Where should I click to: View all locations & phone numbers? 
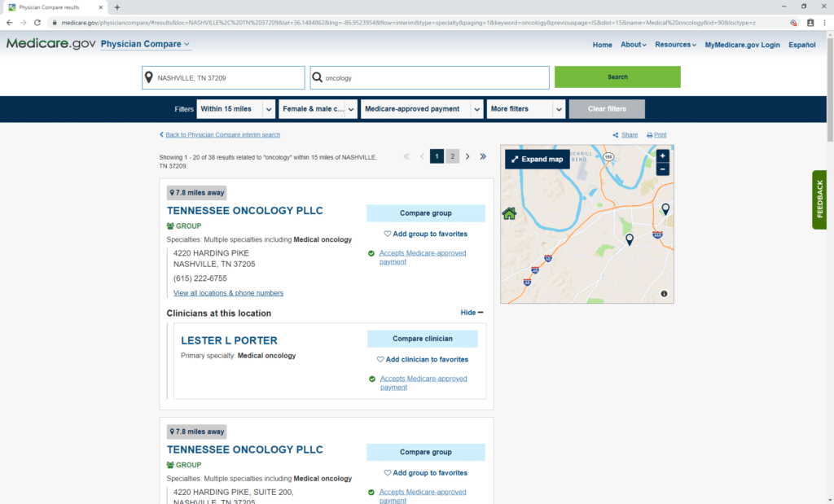pos(228,293)
